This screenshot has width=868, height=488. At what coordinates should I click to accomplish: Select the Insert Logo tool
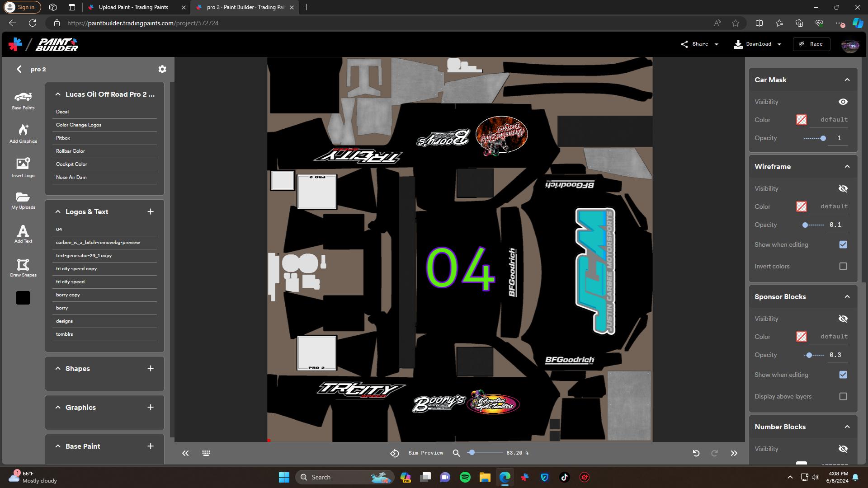click(23, 167)
